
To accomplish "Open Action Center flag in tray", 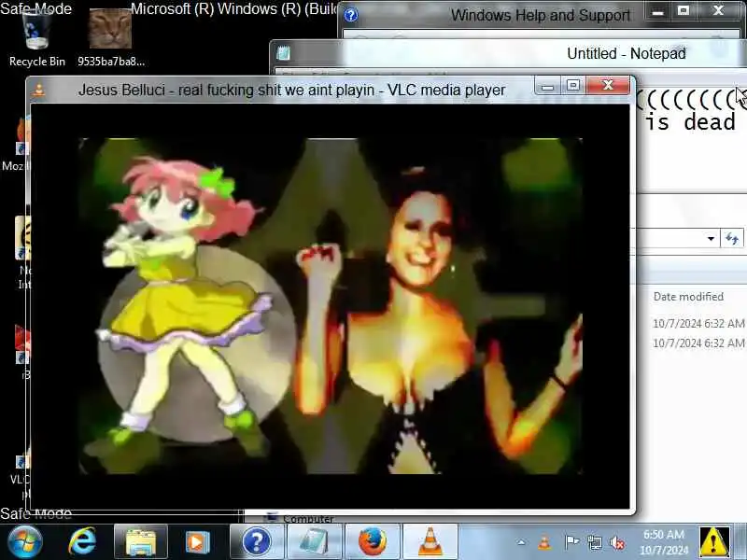I will [571, 542].
